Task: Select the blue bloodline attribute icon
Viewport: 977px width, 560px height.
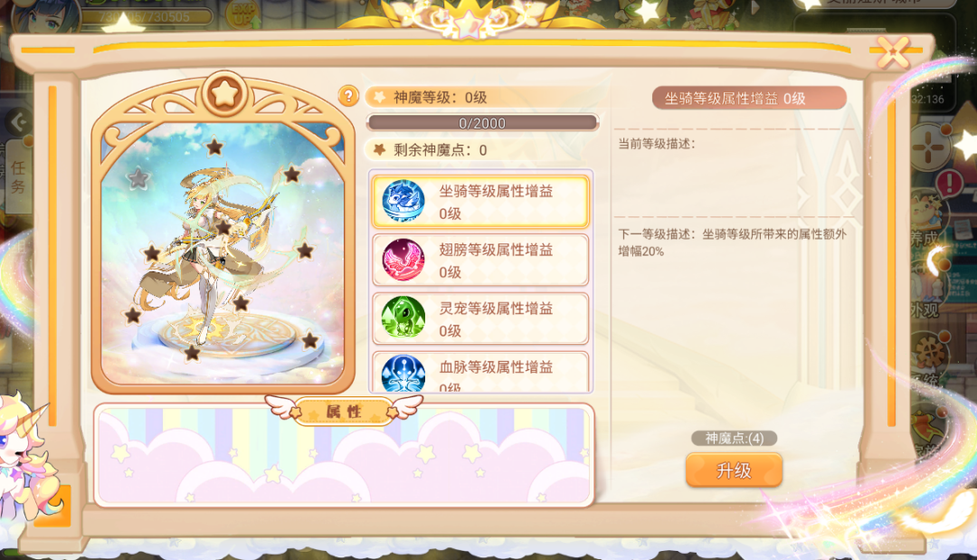Action: (403, 374)
